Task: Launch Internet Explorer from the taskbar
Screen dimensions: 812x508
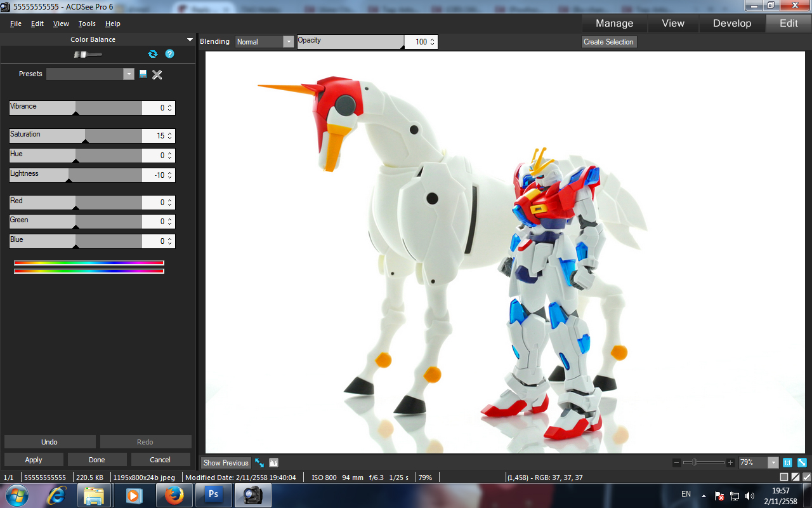Action: 57,495
